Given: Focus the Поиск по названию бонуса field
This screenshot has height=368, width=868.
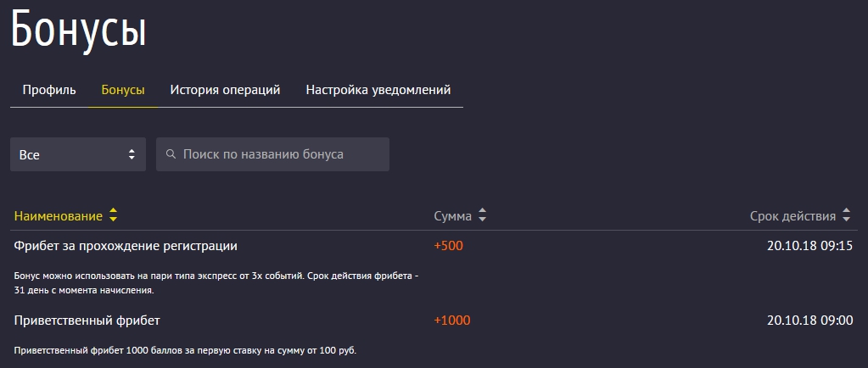Looking at the screenshot, I should [280, 154].
